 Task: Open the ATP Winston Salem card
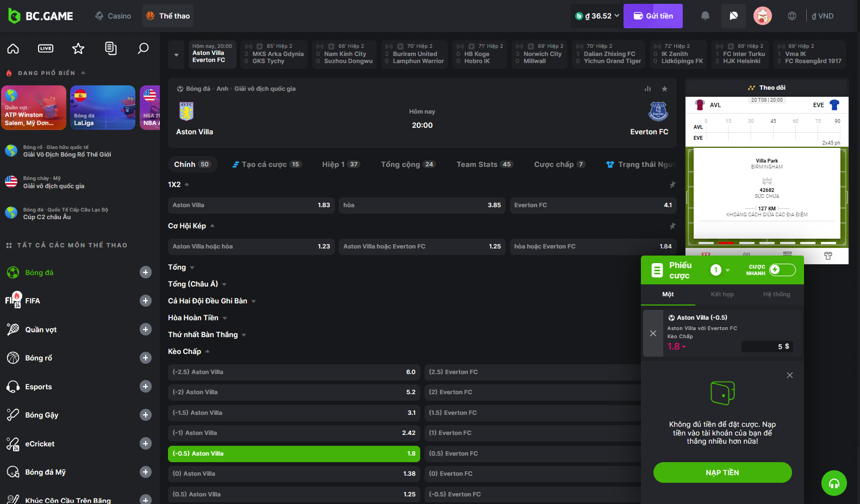(34, 108)
